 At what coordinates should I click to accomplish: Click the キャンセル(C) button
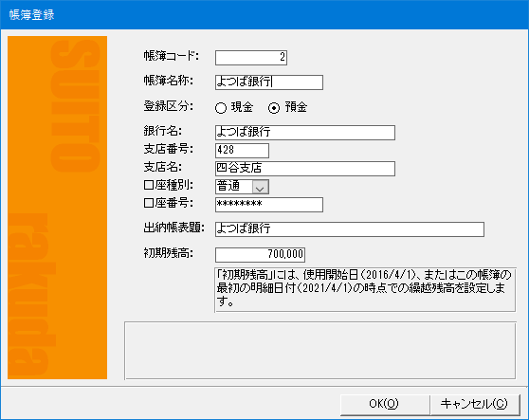[474, 404]
